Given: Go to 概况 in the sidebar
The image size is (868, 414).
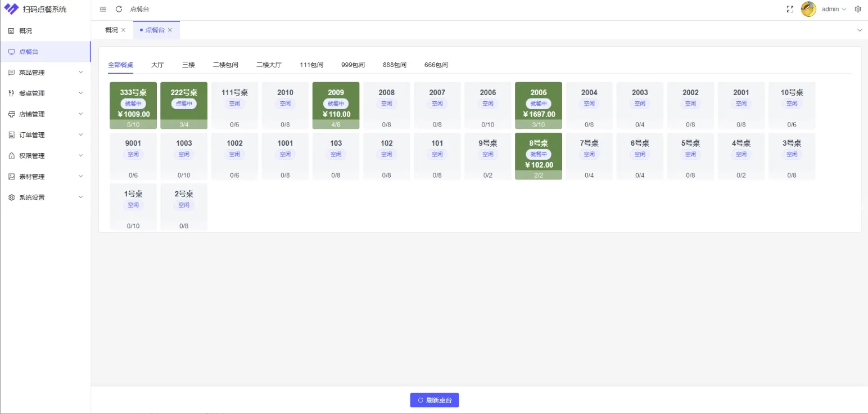Looking at the screenshot, I should coord(26,31).
